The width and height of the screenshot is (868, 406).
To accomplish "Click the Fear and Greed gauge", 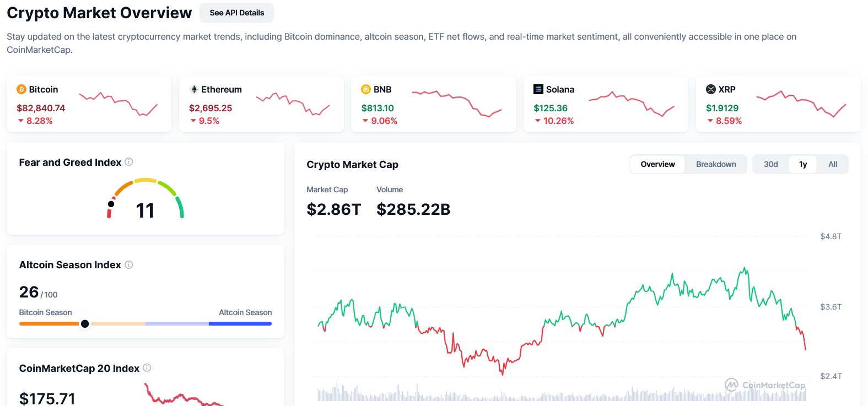I will (145, 198).
